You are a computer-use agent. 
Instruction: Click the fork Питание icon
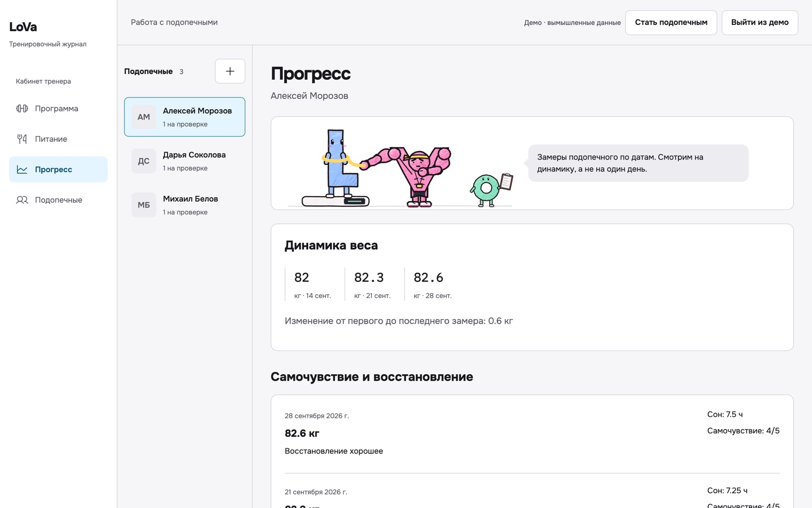[22, 139]
